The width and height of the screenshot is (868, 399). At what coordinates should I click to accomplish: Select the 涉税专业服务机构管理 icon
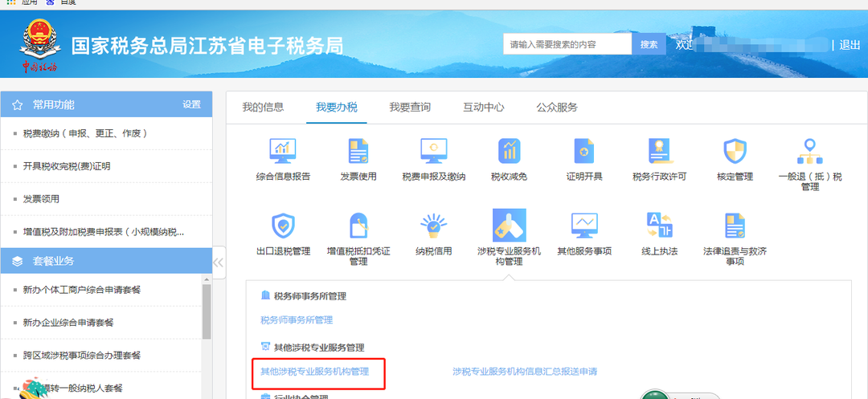tap(509, 226)
